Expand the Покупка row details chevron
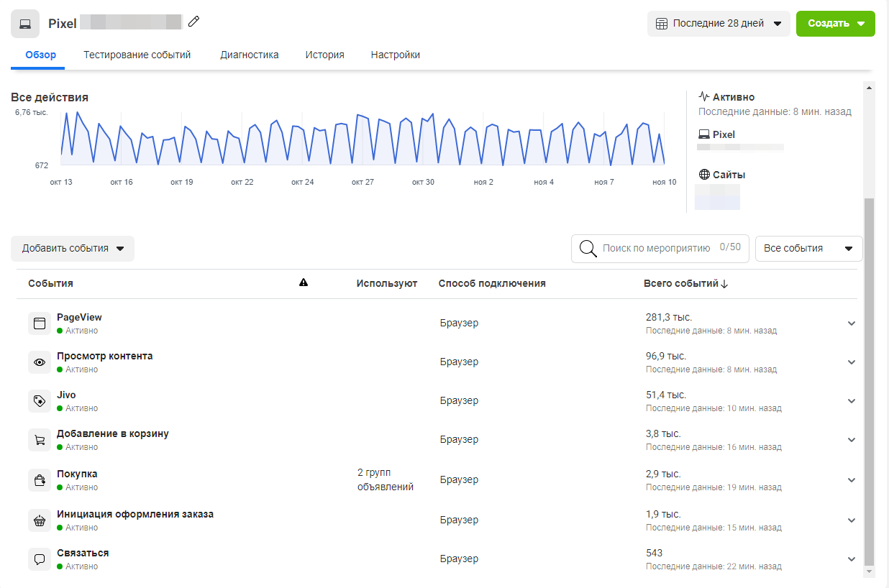The height and width of the screenshot is (588, 889). point(852,480)
